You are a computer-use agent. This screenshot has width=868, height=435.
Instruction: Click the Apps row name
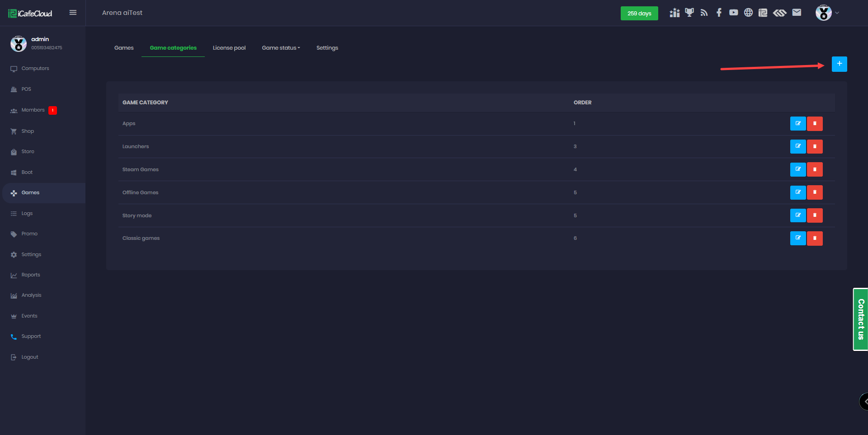pos(128,123)
